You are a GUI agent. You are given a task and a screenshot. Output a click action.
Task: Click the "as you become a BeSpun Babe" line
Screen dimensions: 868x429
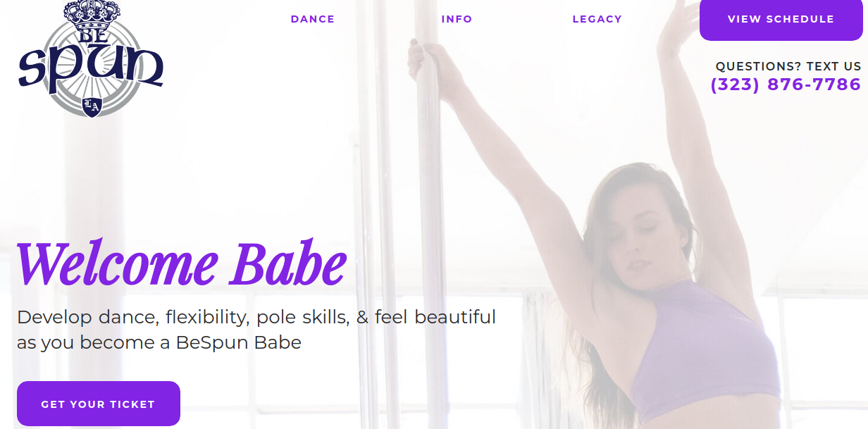159,343
